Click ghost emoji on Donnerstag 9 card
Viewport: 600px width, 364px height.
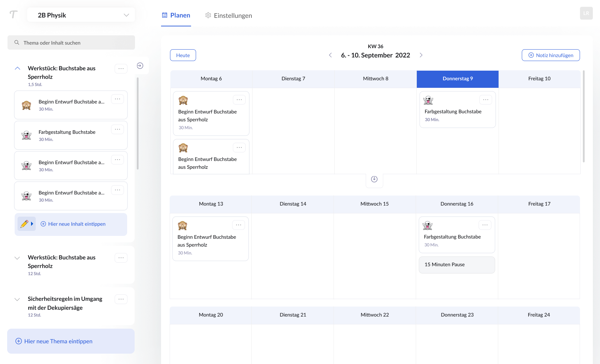[x=428, y=100]
